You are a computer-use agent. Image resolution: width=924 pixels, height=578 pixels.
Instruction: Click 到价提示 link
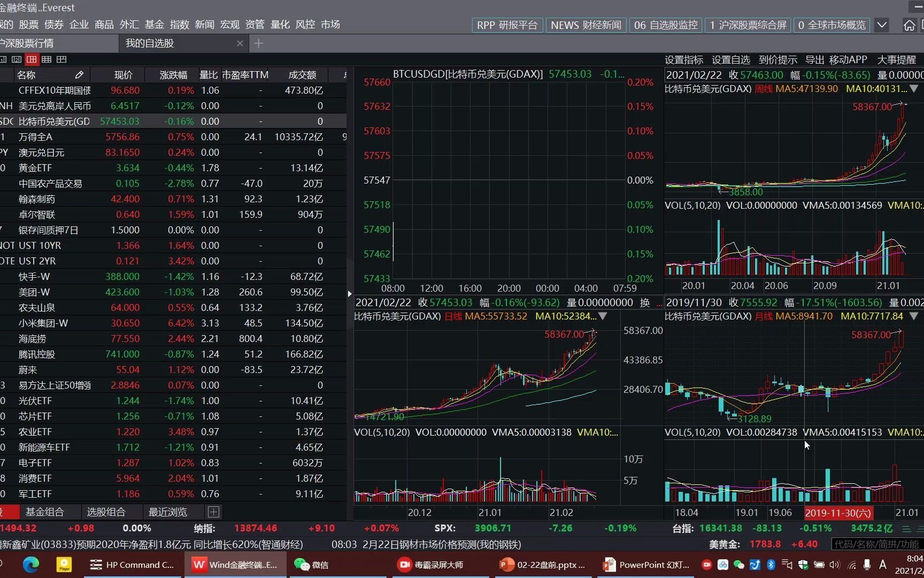click(x=778, y=60)
